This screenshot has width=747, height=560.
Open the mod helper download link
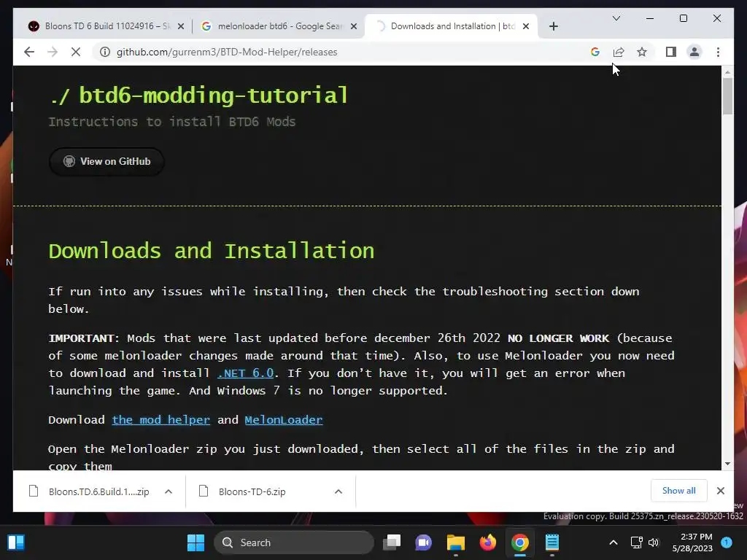(x=160, y=419)
